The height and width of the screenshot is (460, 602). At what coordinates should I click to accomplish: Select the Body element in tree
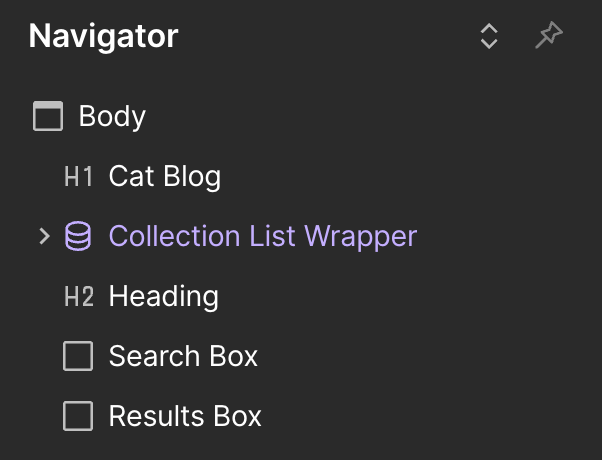(x=112, y=116)
